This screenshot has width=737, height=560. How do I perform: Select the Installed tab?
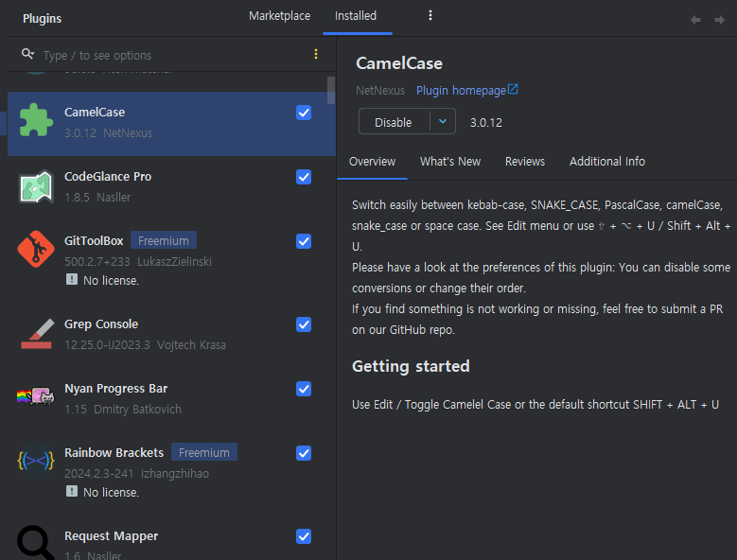point(356,16)
